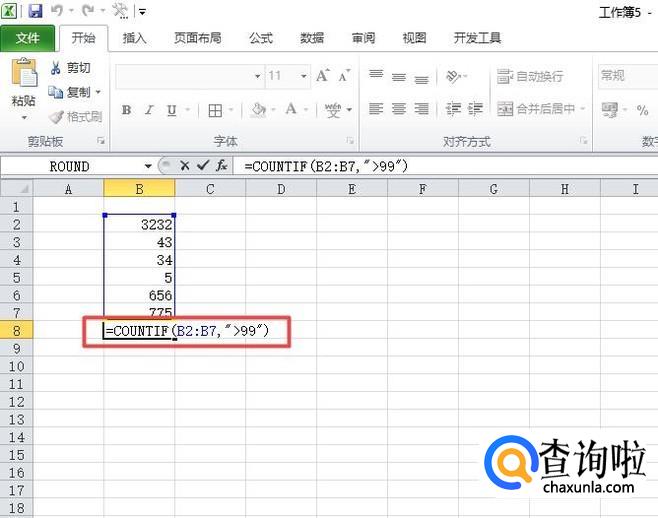Open the 文件 (File) tab
The height and width of the screenshot is (518, 658).
(x=28, y=38)
